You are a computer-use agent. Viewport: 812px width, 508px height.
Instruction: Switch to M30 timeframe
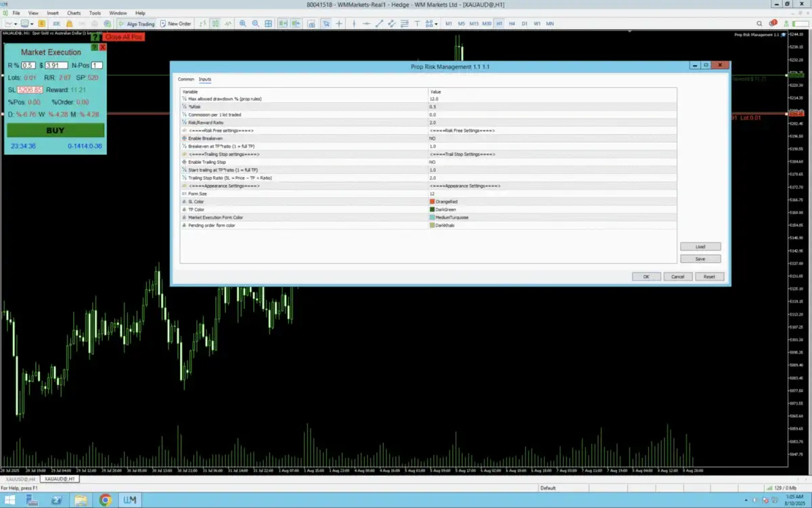click(487, 24)
